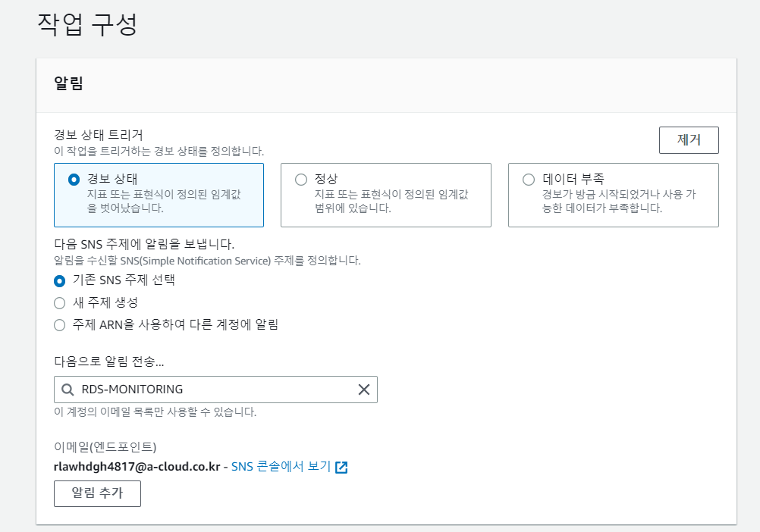Screen dimensions: 760x532
Task: Click the 알림 section heading
Action: pyautogui.click(x=68, y=83)
